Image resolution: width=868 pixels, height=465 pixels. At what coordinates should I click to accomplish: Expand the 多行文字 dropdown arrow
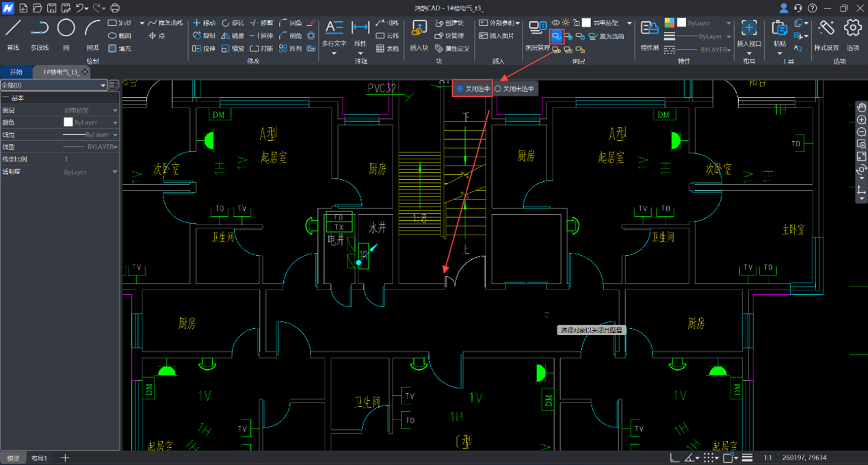pyautogui.click(x=334, y=53)
